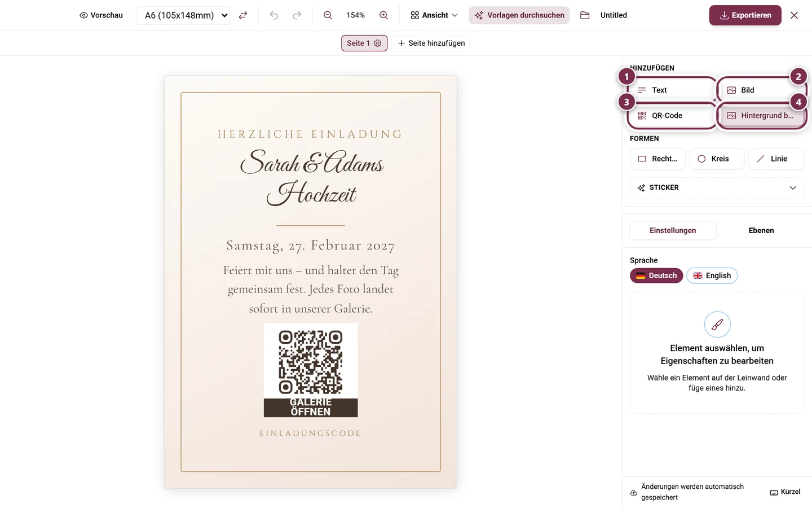The image size is (812, 508).
Task: Select the Feiert mit uns paragraph
Action: coord(311,289)
